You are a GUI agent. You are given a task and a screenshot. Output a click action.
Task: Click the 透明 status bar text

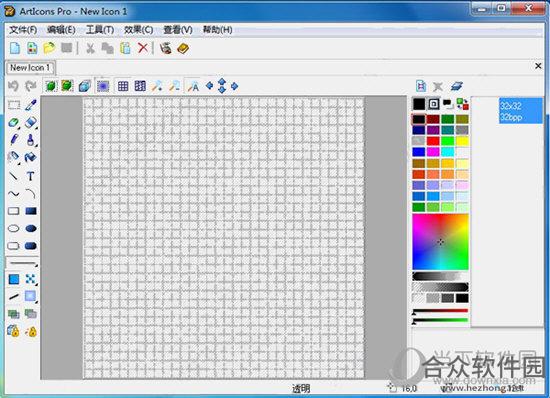pos(301,388)
